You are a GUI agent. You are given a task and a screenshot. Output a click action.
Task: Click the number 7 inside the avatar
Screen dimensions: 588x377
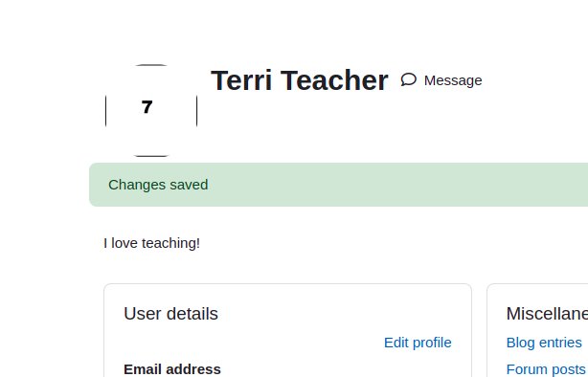[x=147, y=107]
